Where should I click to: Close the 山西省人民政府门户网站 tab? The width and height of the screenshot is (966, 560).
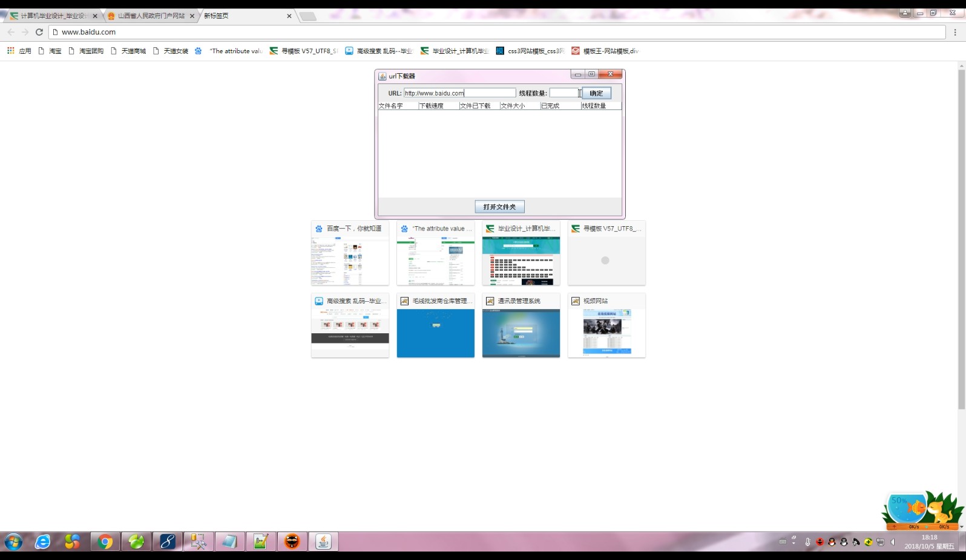[192, 16]
